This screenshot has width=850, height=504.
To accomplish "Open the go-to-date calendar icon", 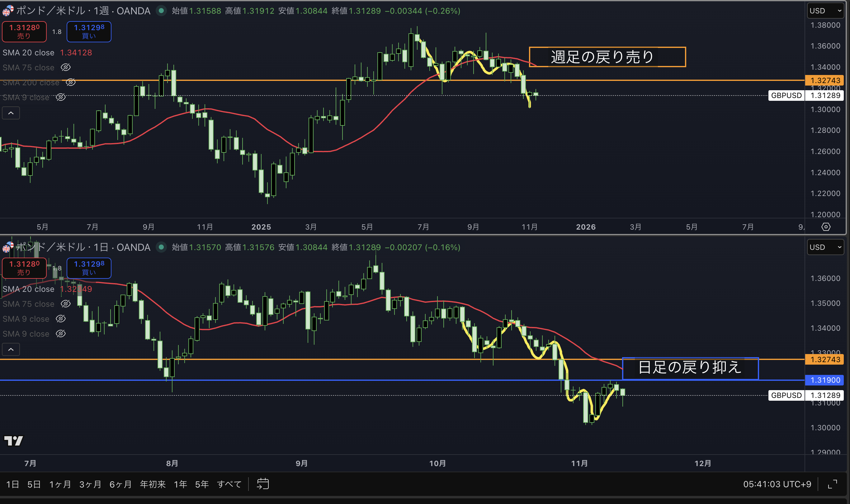I will coord(263,484).
